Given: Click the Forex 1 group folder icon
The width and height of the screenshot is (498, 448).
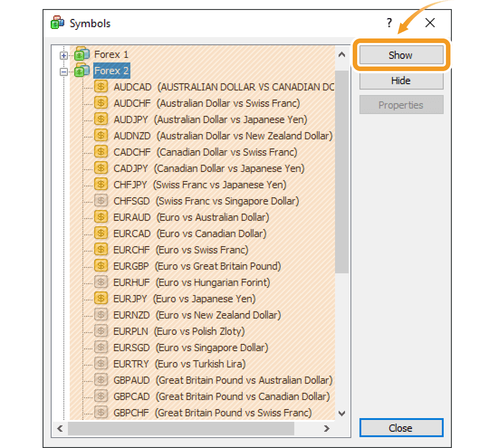Looking at the screenshot, I should 82,54.
